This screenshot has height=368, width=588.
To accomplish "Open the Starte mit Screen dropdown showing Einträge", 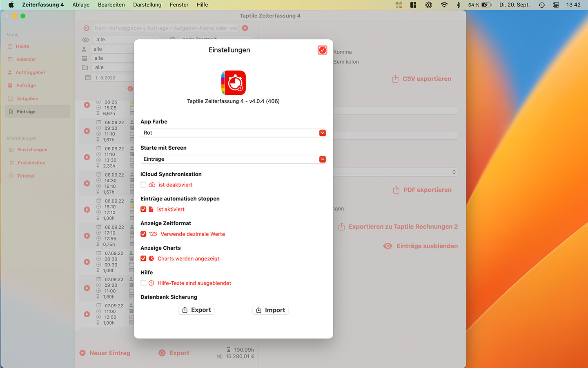I will pos(233,159).
